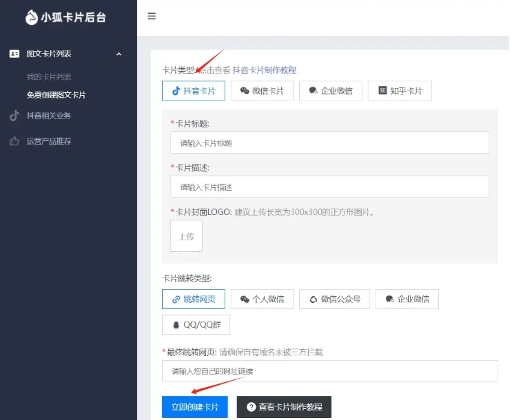This screenshot has width=512, height=420.
Task: Focus the 卡片描述 input field
Action: pyautogui.click(x=329, y=187)
